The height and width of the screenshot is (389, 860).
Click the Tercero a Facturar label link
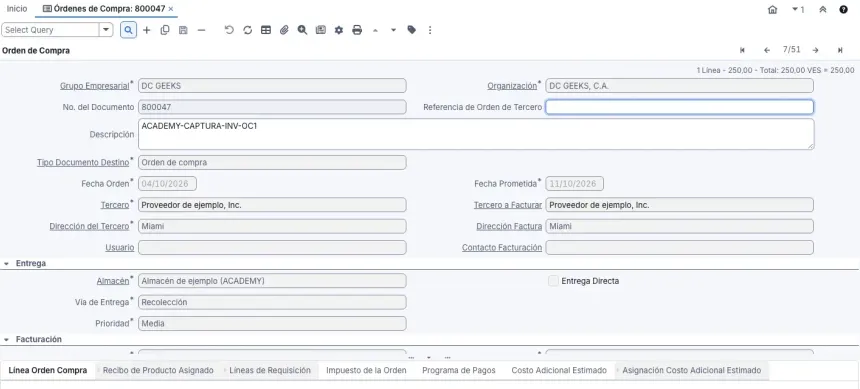508,205
